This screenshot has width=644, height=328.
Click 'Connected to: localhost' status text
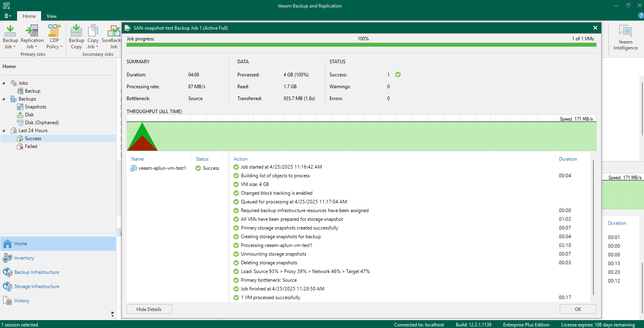(x=419, y=325)
